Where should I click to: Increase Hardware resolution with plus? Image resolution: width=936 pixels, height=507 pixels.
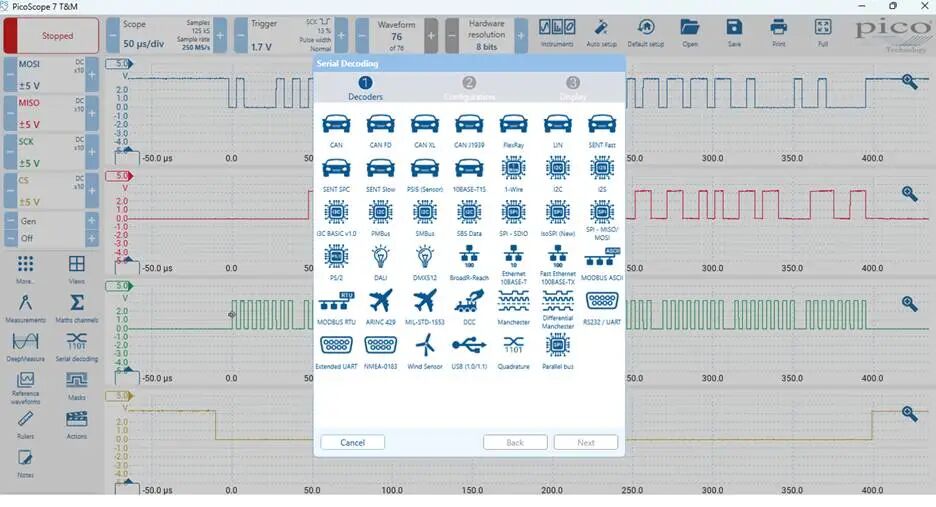(x=521, y=36)
